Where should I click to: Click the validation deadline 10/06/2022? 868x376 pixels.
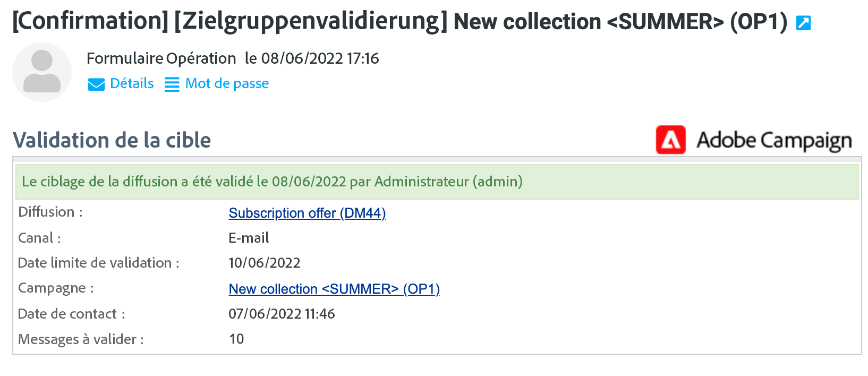[265, 263]
